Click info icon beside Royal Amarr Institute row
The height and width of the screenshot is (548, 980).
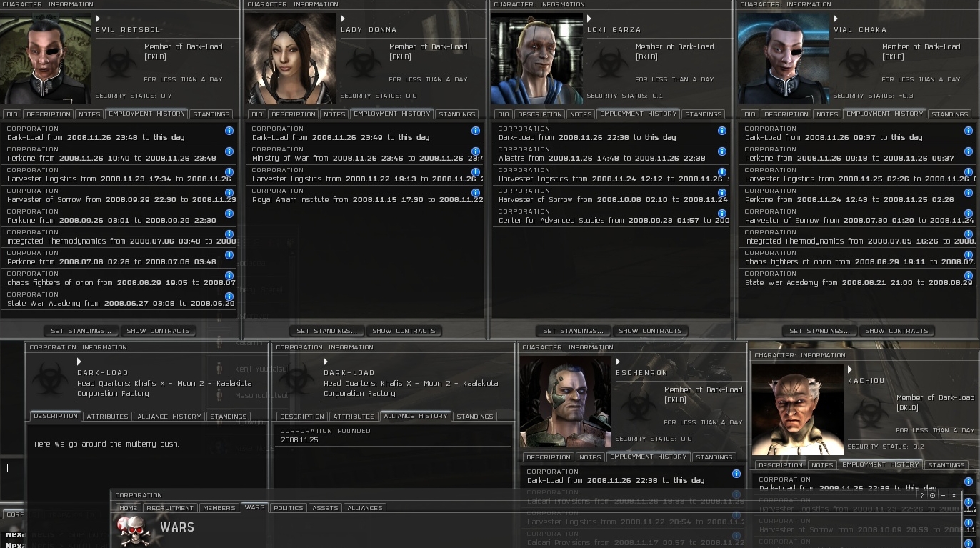tap(476, 193)
